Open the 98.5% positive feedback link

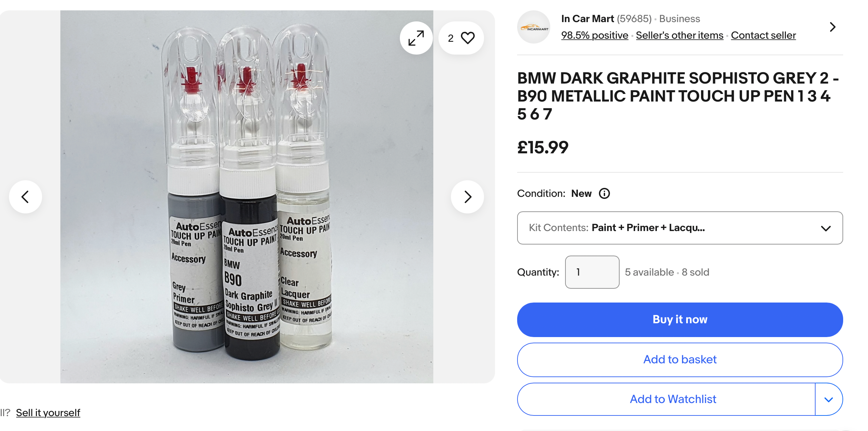594,35
